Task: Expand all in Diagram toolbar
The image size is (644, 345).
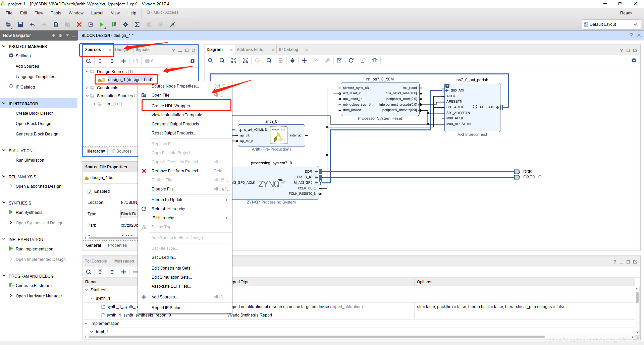Action: coord(292,60)
